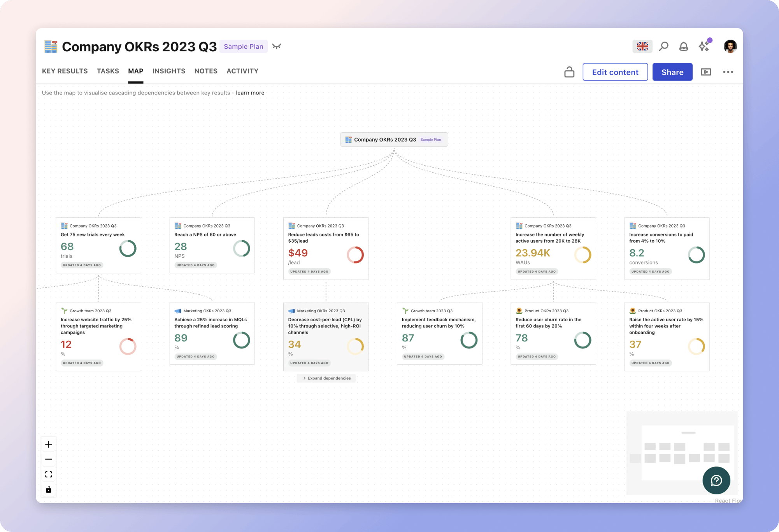This screenshot has height=532, width=779.
Task: Zoom out with the minus icon
Action: [x=49, y=459]
